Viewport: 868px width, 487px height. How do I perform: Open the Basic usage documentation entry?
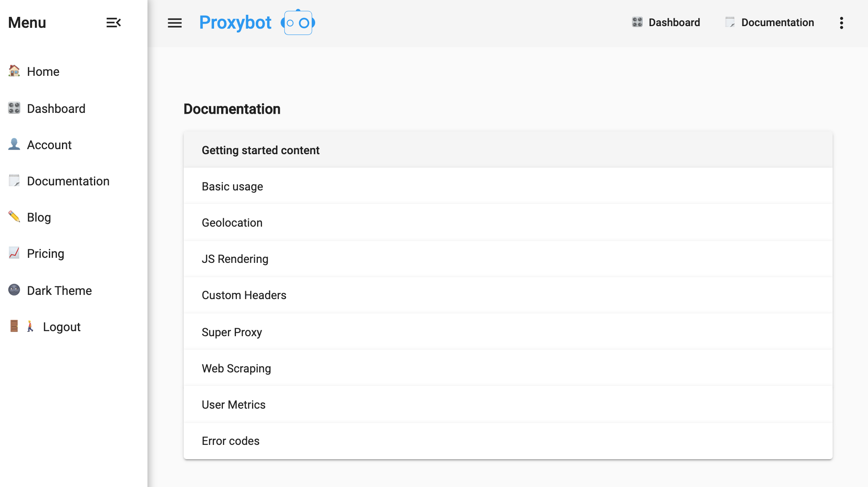508,186
